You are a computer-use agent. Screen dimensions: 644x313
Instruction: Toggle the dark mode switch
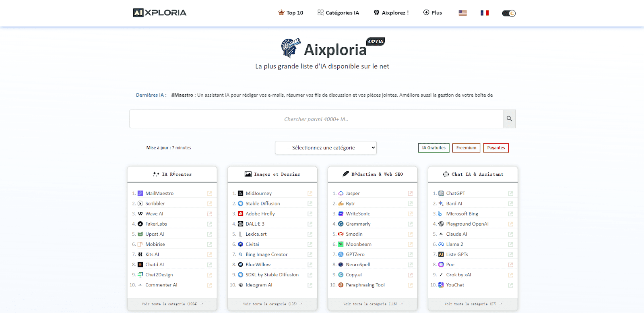(x=509, y=13)
